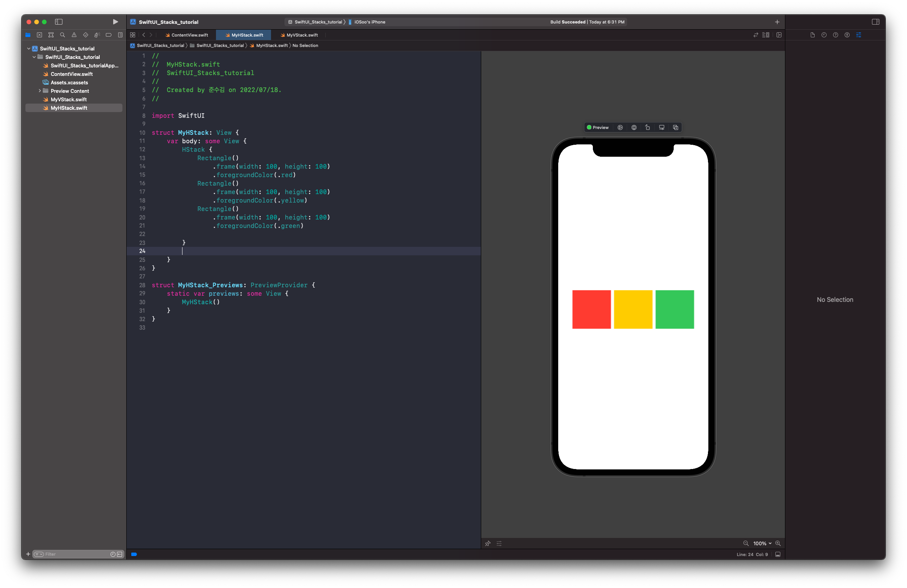The width and height of the screenshot is (907, 588).
Task: Start Live Preview in the canvas
Action: tap(620, 127)
